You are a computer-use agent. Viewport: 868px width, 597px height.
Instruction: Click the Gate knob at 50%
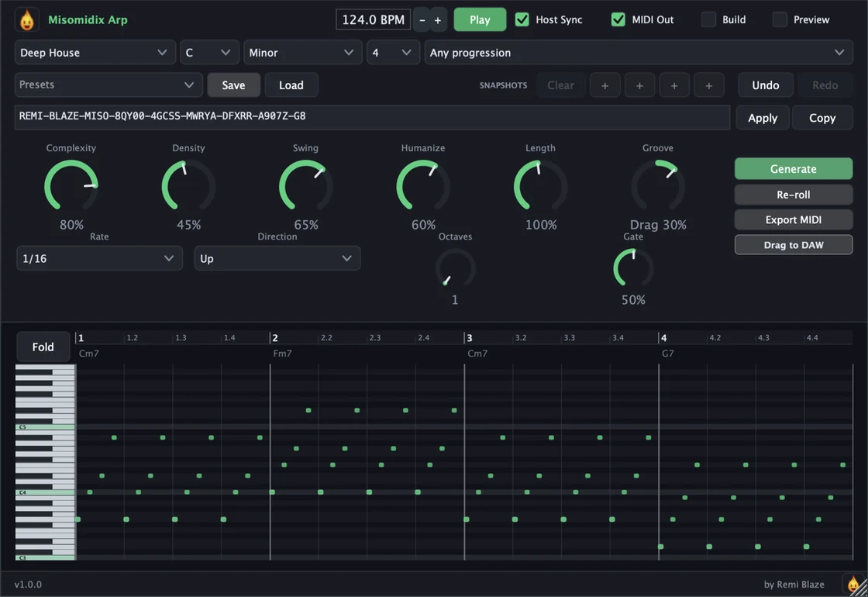[633, 268]
